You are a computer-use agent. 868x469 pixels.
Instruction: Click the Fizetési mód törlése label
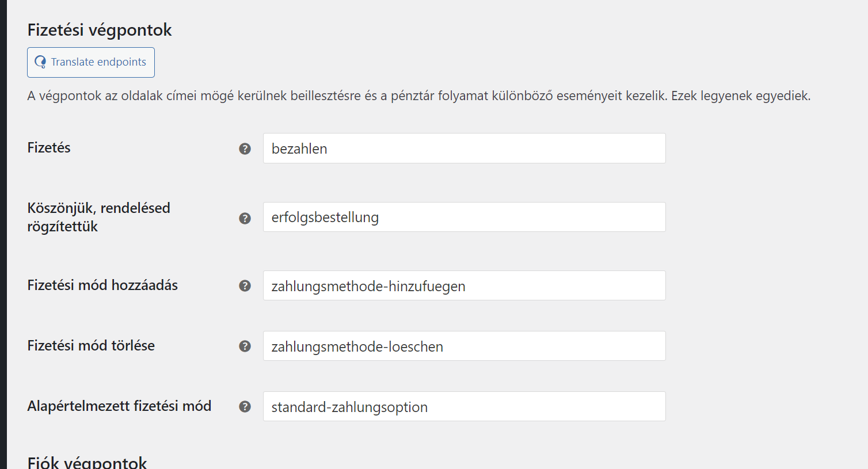point(91,346)
